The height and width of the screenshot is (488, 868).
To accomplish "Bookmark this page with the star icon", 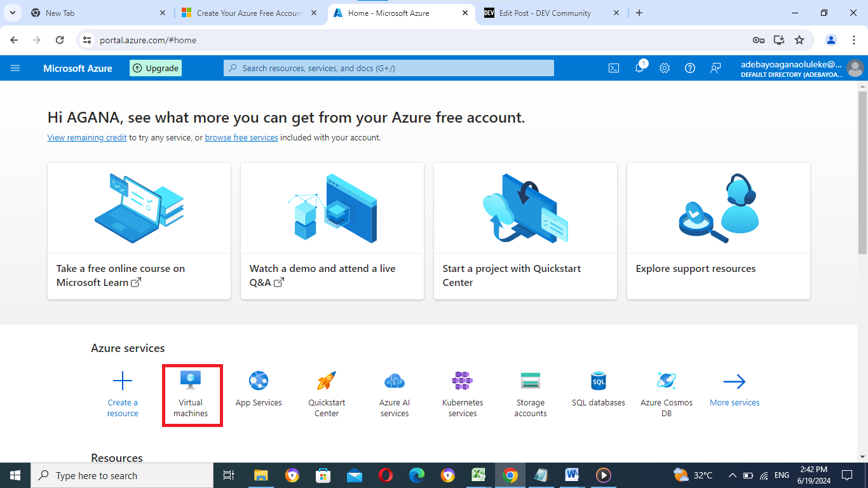I will click(x=799, y=40).
